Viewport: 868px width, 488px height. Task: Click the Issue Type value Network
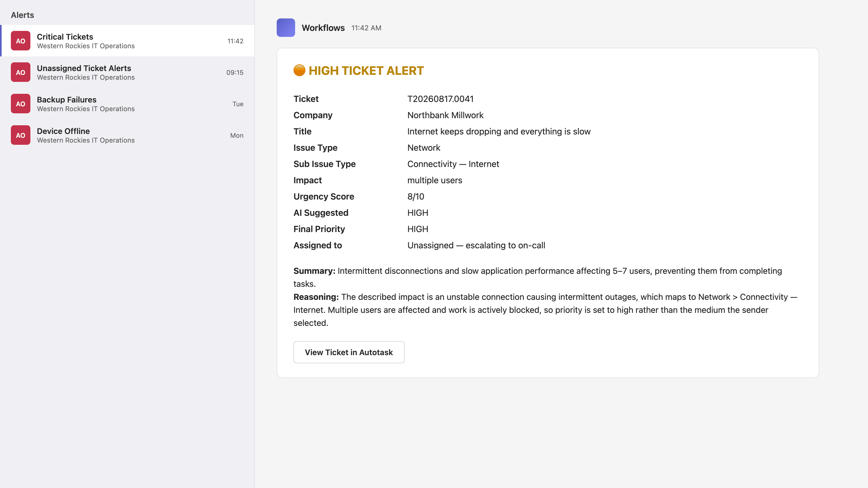point(423,147)
